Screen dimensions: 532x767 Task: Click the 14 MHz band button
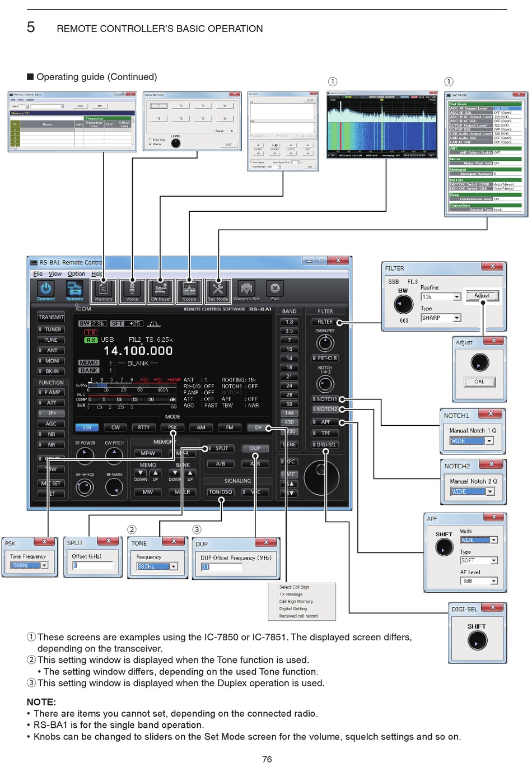pos(290,358)
